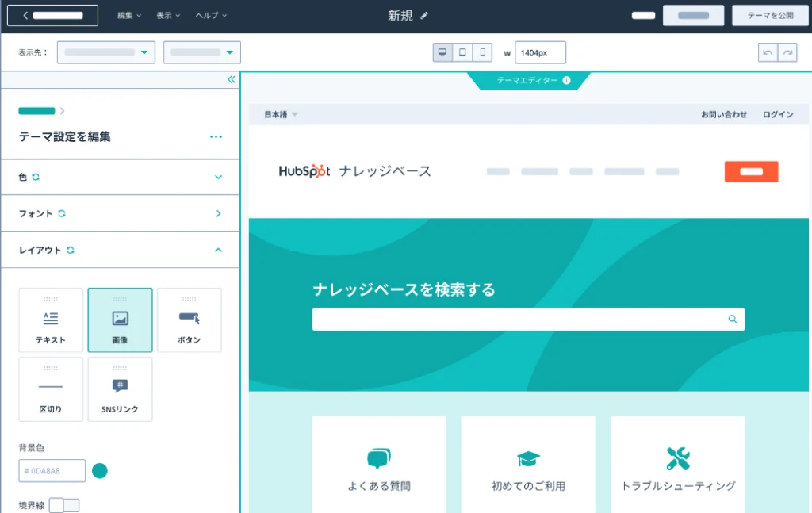Screen dimensions: 812x513
Task: Open the 編集 menu
Action: [129, 16]
